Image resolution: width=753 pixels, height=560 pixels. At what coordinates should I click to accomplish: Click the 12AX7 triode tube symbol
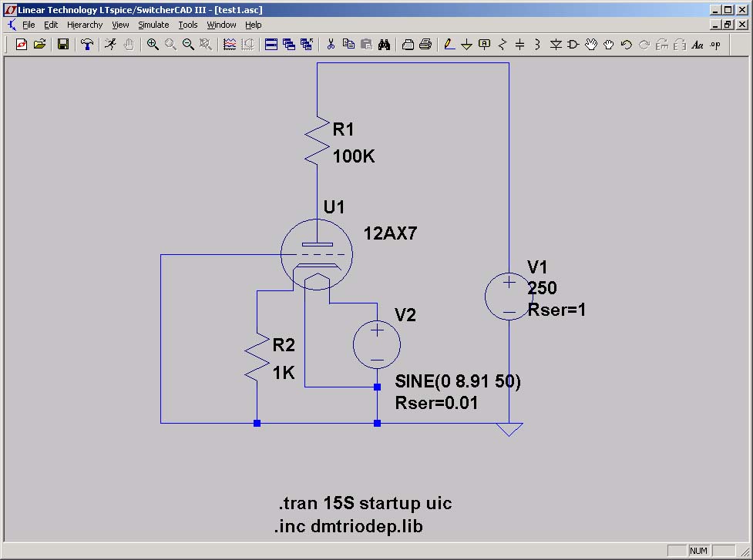(x=317, y=255)
